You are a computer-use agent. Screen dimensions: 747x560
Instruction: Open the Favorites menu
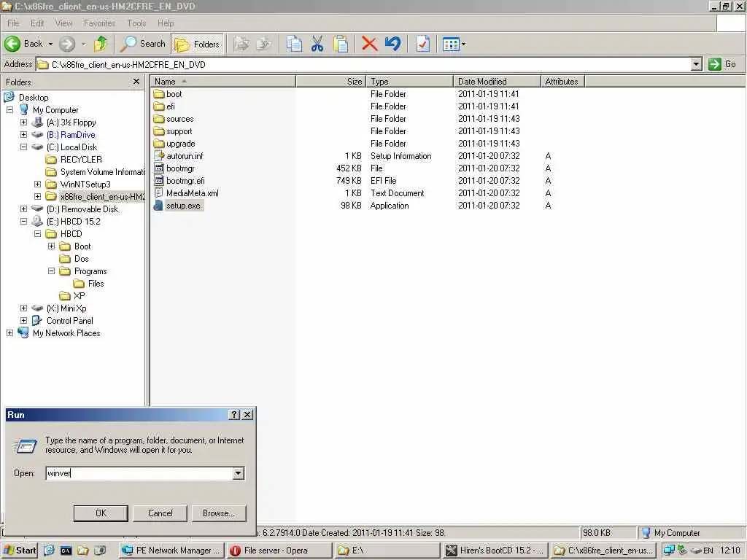[x=99, y=23]
